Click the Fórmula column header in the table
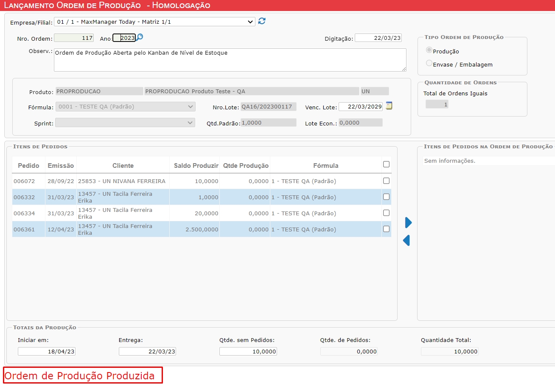555x392 pixels. [x=326, y=166]
